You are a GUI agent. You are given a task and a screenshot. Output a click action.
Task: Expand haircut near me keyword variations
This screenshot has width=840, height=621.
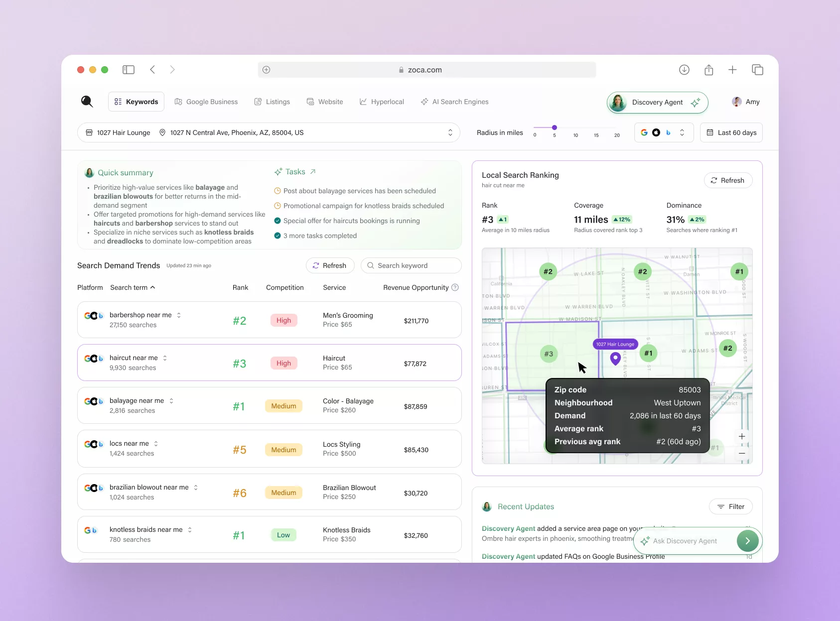(165, 358)
